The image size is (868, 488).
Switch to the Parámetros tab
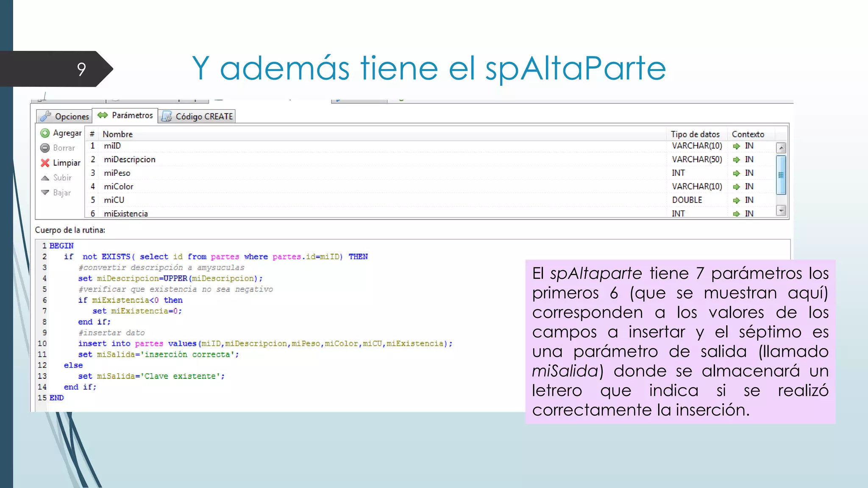click(x=125, y=115)
